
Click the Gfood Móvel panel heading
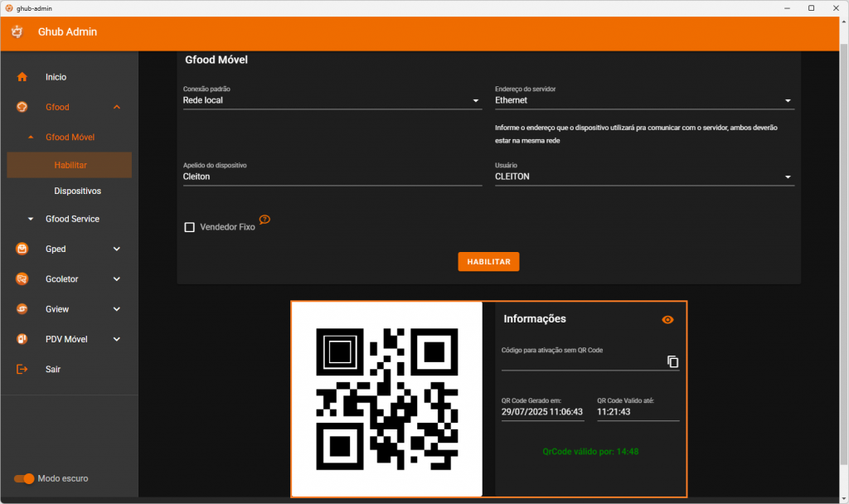(x=216, y=60)
